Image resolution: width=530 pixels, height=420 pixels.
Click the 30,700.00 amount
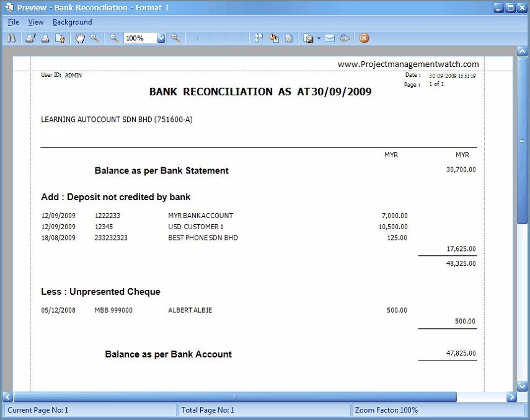(x=461, y=170)
